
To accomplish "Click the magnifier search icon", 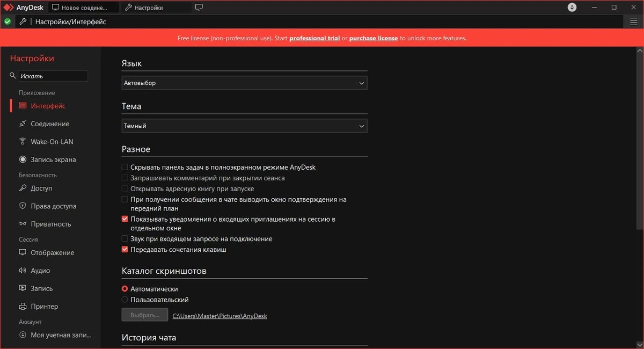I will [13, 76].
